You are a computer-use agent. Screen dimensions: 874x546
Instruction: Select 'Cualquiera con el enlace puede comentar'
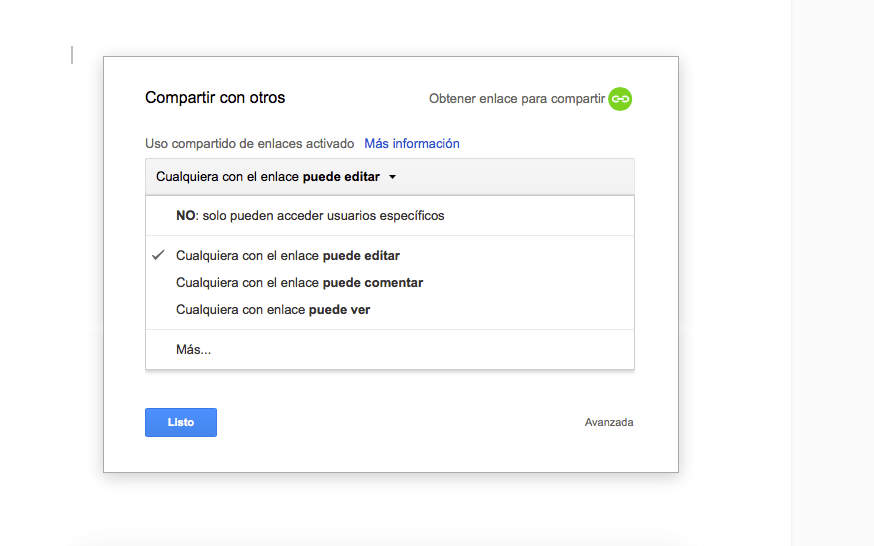(x=299, y=283)
